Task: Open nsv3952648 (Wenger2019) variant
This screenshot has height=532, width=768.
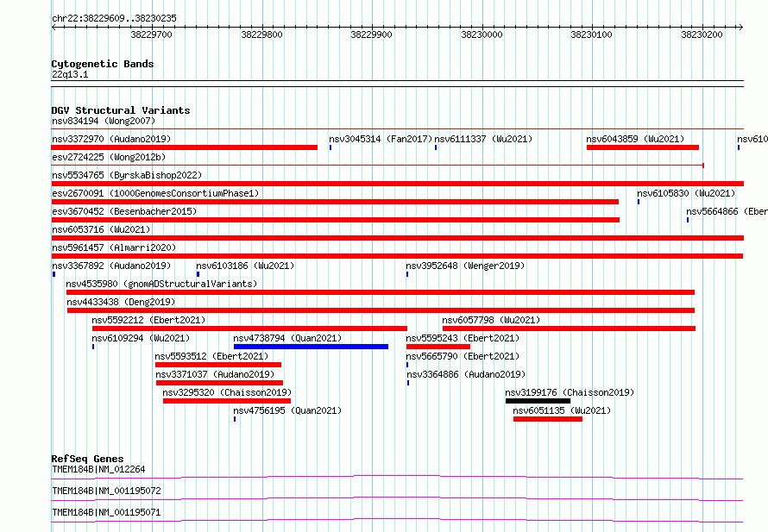Action: pos(465,266)
